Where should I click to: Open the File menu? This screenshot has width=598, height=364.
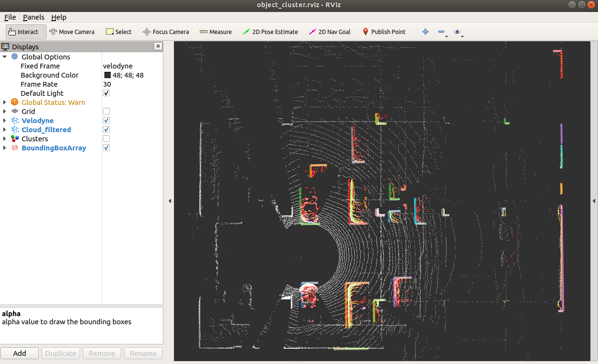(10, 17)
